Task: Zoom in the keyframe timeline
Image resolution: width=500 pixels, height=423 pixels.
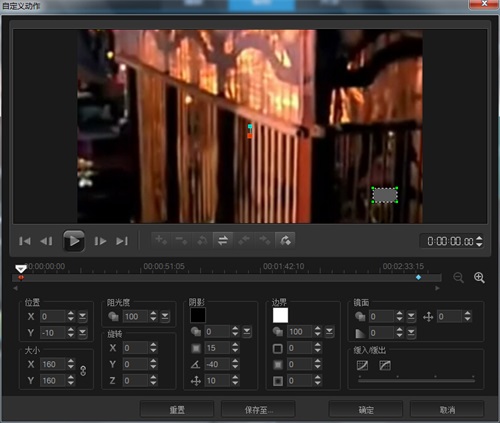Action: click(x=479, y=277)
